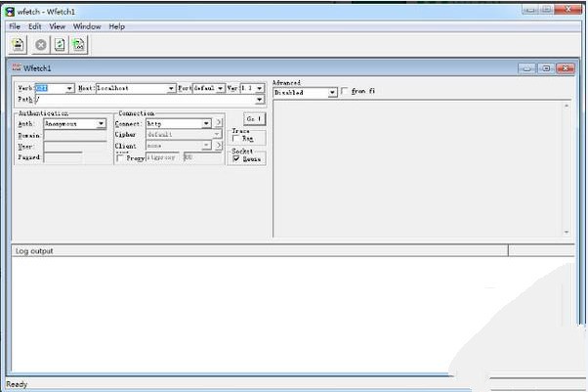588x392 pixels.
Task: Expand the Advanced dropdown showing Disabled
Action: pos(332,92)
